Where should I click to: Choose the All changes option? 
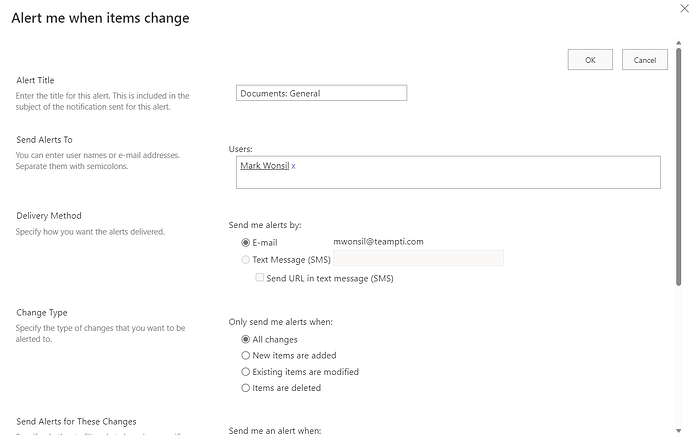pos(246,339)
